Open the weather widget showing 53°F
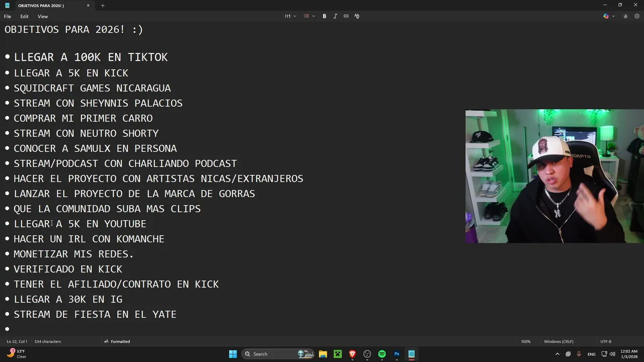Screen dimensions: 644x362 (x=16, y=354)
